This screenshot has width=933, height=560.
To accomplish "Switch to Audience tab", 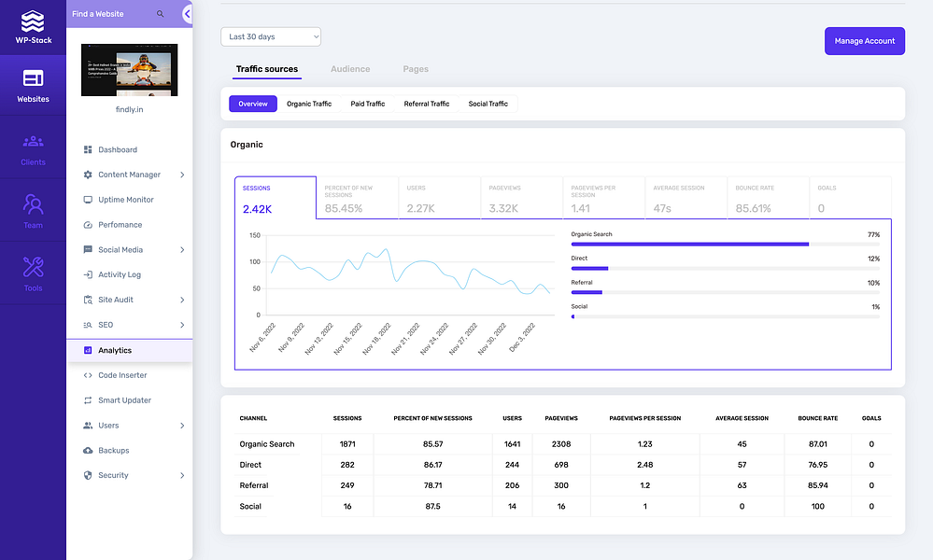I will (x=350, y=69).
